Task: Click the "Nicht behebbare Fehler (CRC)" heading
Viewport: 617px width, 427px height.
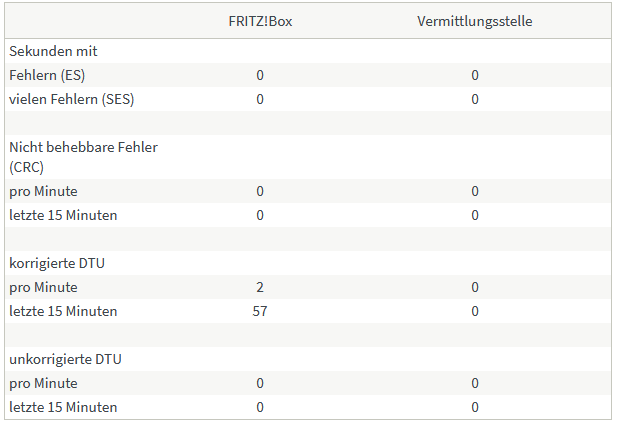Action: [83, 157]
